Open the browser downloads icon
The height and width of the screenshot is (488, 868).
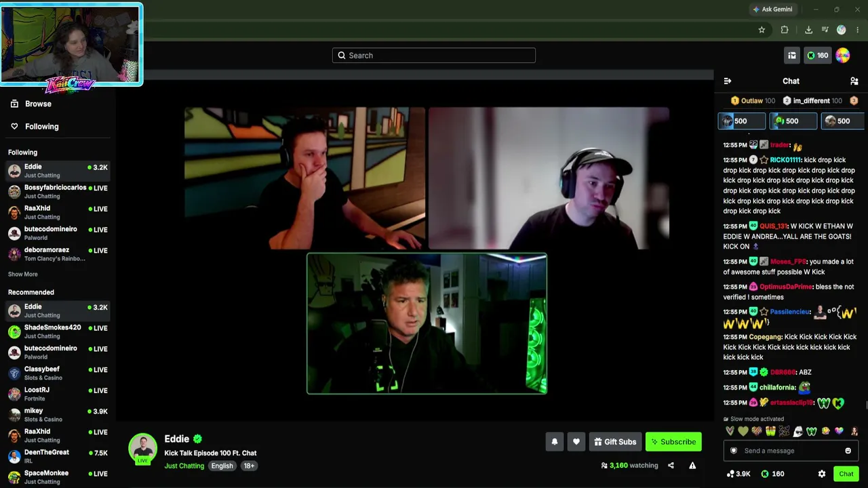coord(808,30)
